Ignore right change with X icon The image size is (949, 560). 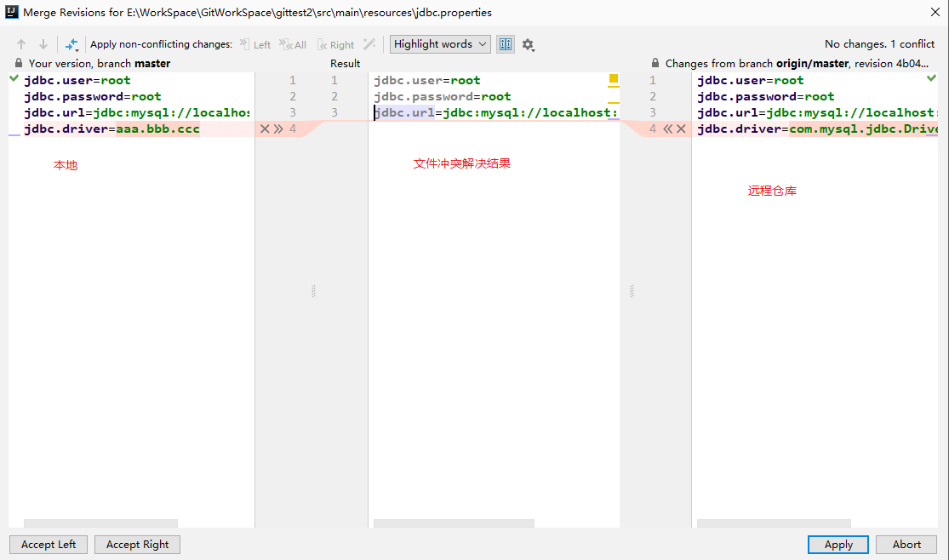click(x=681, y=129)
